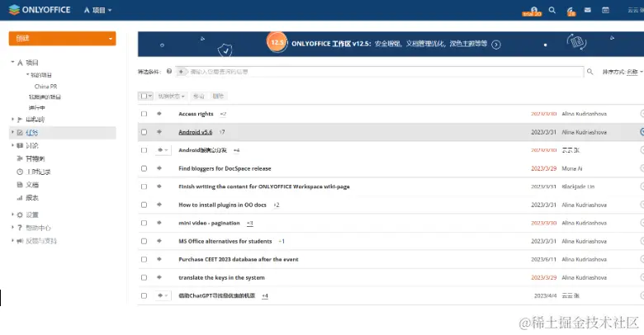Focus the filter search input field
644x335 pixels.
tap(379, 72)
